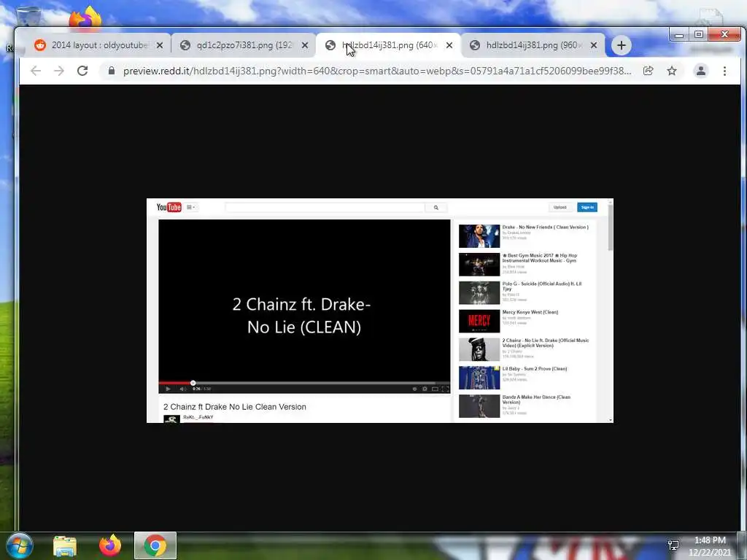
Task: Click the blue Sign in button
Action: tap(587, 207)
